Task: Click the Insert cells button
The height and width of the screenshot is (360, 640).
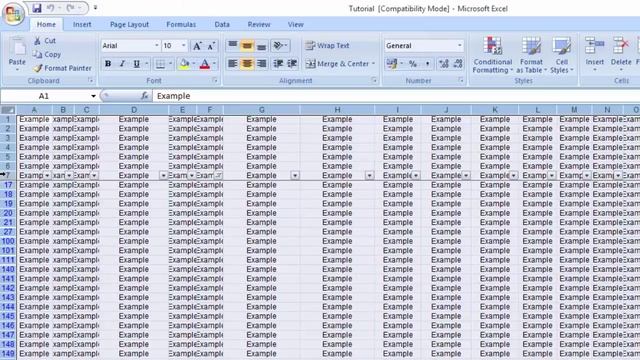Action: pyautogui.click(x=594, y=54)
